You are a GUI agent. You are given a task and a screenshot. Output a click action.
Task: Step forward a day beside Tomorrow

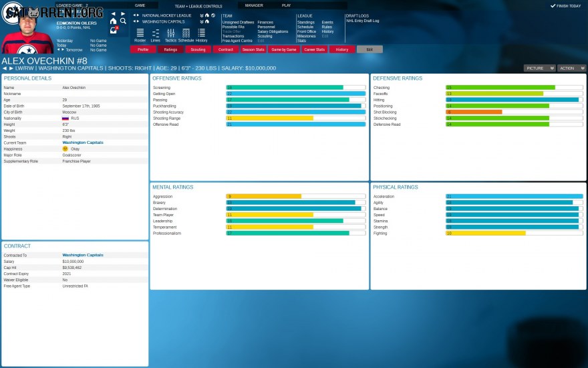pos(63,50)
